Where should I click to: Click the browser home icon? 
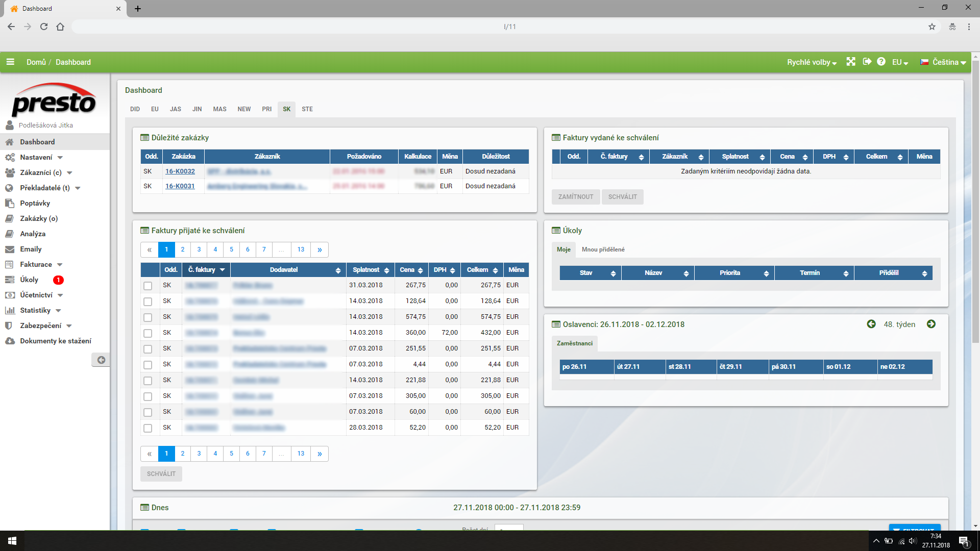coord(60,27)
